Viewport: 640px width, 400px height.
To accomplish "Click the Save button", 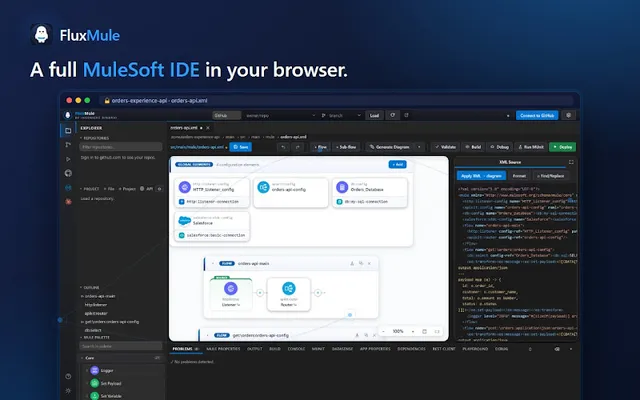I will click(240, 147).
